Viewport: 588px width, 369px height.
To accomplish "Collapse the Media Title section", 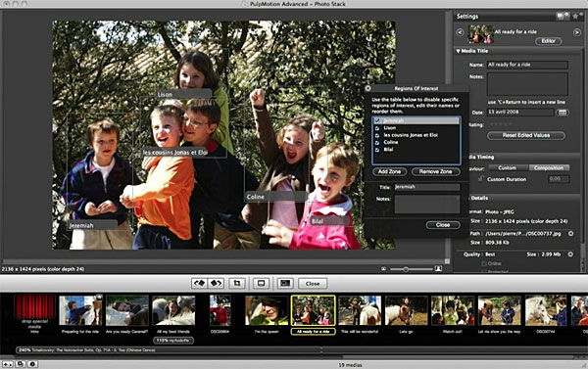I will tap(459, 51).
